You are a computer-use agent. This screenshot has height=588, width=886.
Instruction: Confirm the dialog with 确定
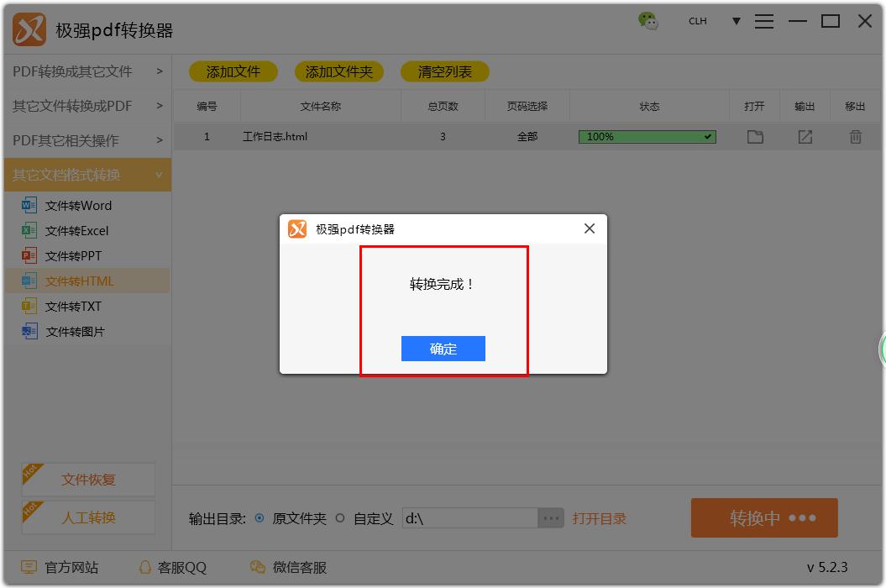click(x=443, y=349)
